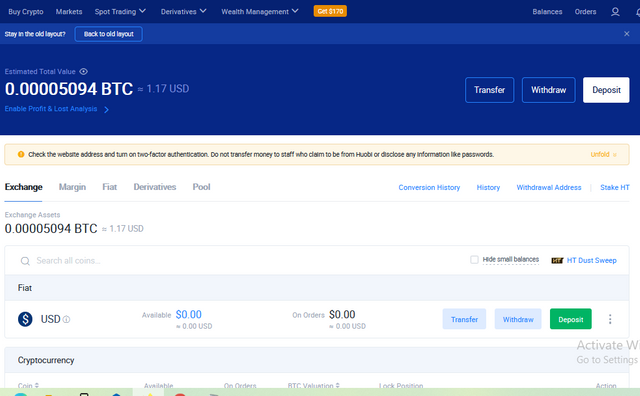This screenshot has width=640, height=396.
Task: Switch to the Margin tab
Action: coord(72,187)
